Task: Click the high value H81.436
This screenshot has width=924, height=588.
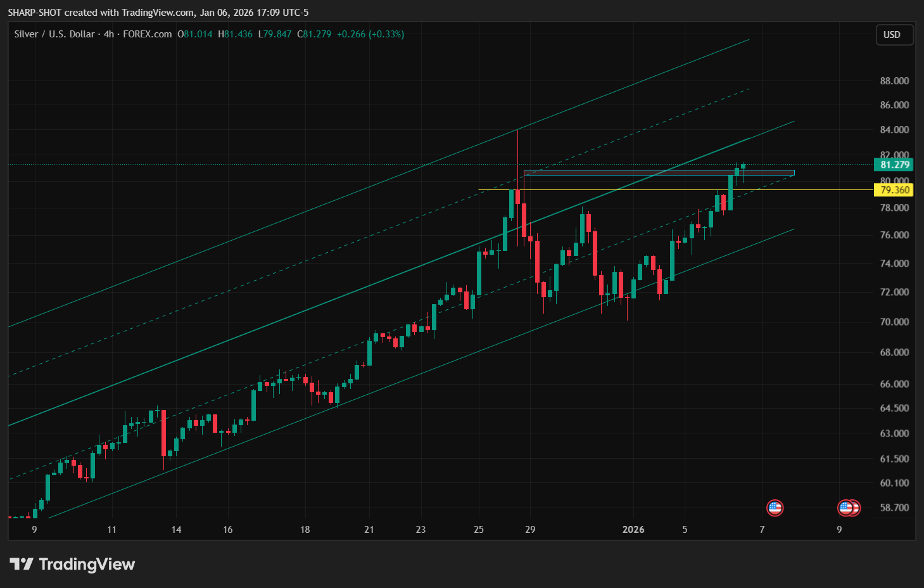Action: click(x=235, y=34)
